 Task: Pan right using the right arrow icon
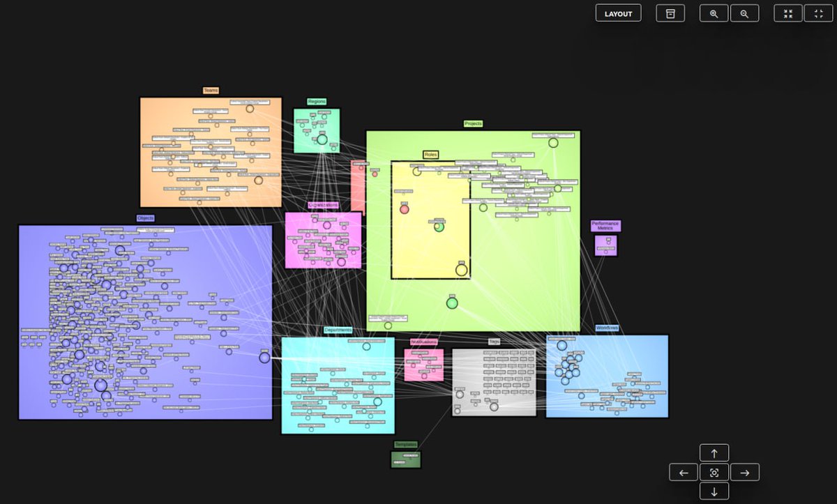[744, 472]
